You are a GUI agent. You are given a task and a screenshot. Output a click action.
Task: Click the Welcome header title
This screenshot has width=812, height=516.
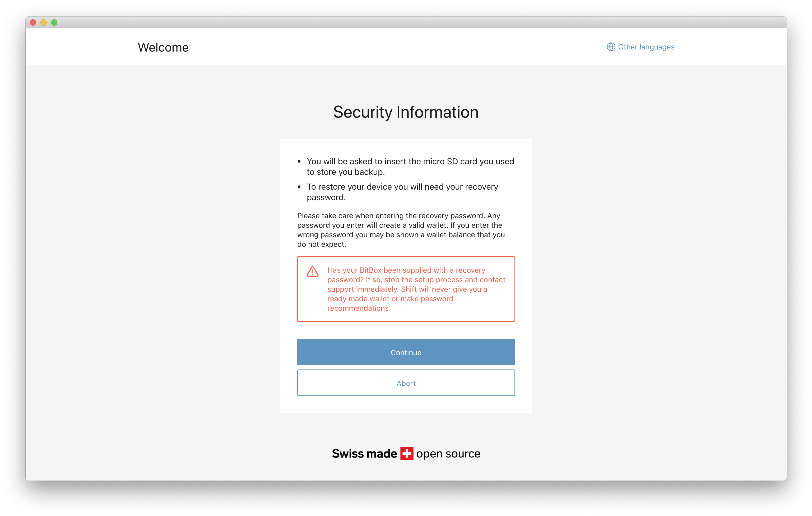[x=163, y=47]
